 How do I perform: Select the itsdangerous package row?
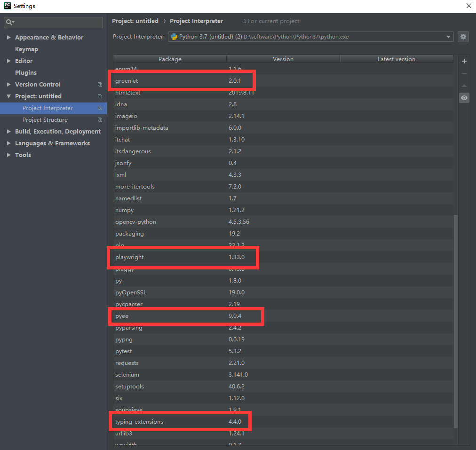(283, 151)
